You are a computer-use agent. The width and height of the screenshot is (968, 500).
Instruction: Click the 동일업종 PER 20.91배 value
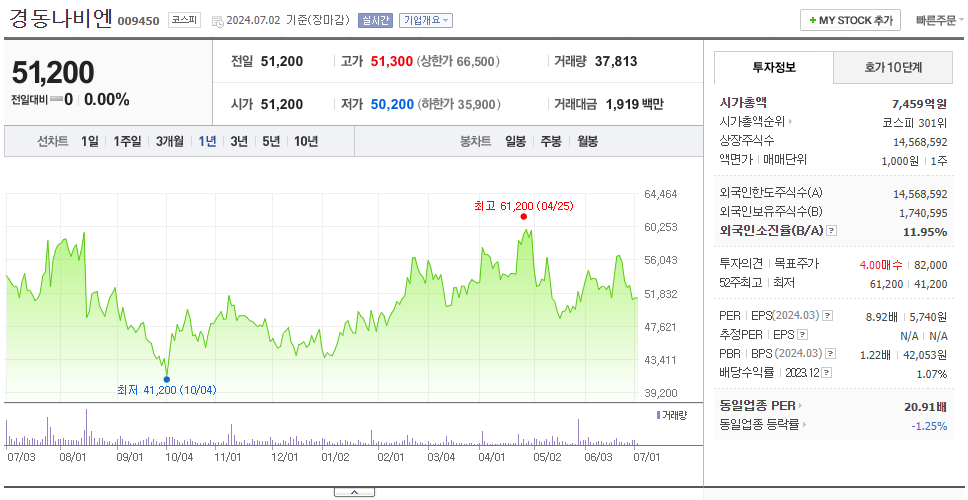click(x=925, y=407)
